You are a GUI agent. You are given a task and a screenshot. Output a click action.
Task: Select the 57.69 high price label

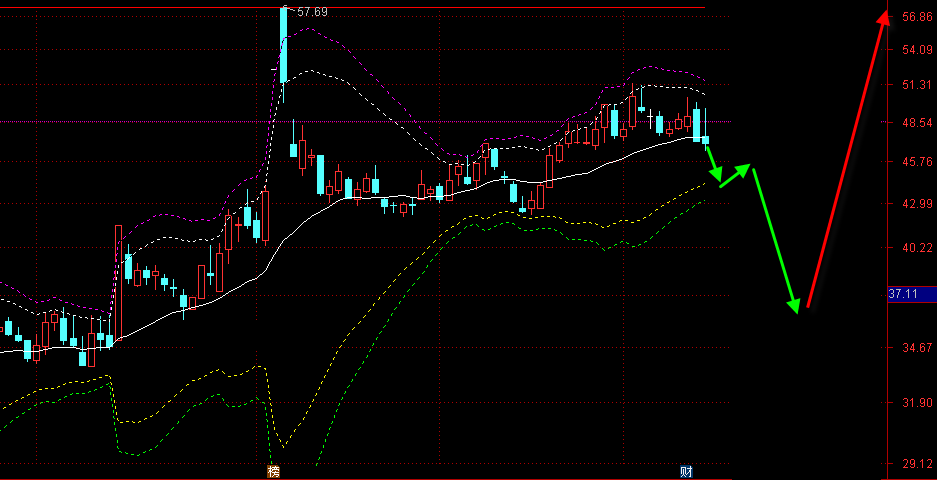(x=312, y=11)
